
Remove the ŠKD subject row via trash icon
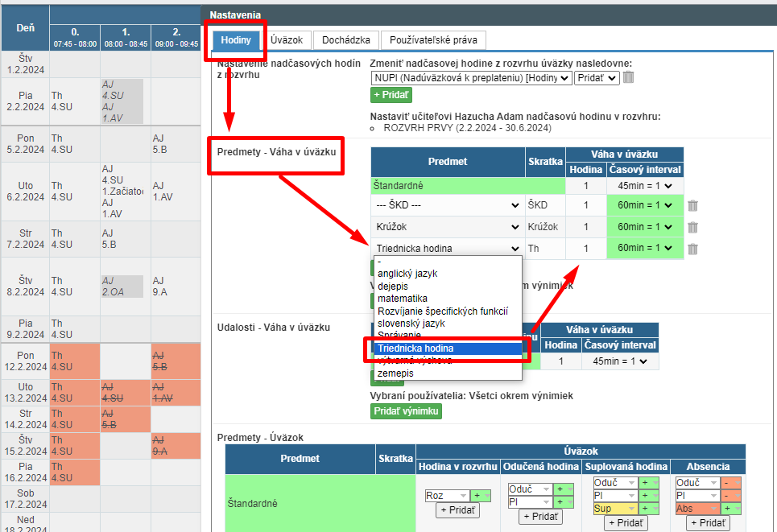692,205
